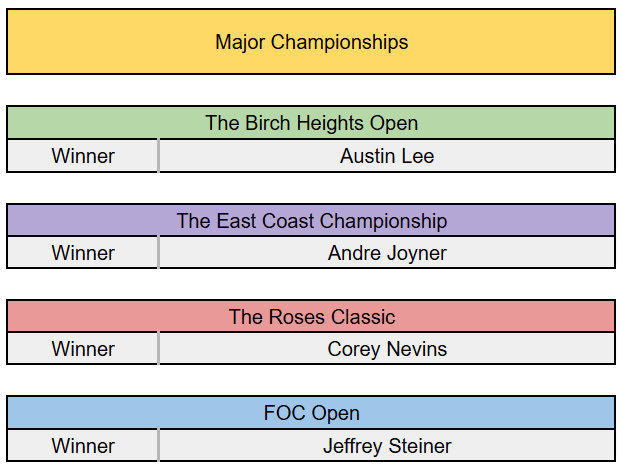
Task: Click the yellow Major Championships header
Action: 311,42
